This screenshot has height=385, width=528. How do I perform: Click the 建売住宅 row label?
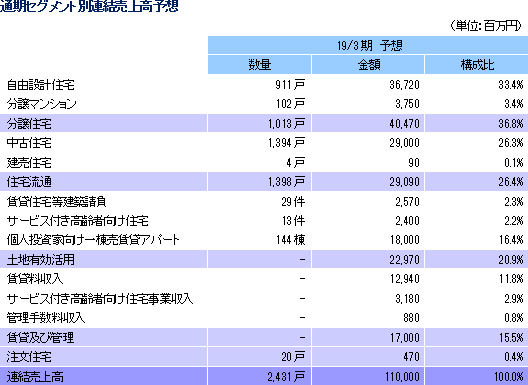(29, 163)
